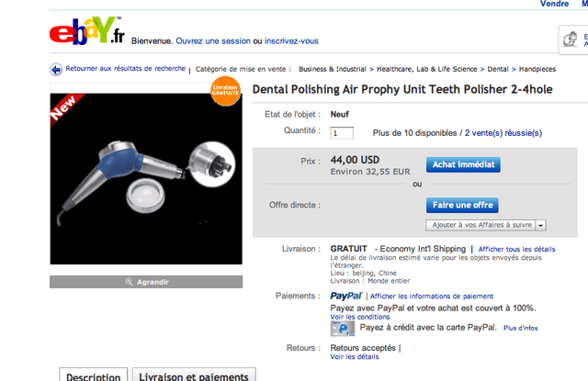Click the red New ribbon on image
Viewport: 588px width, 381px height.
point(65,106)
